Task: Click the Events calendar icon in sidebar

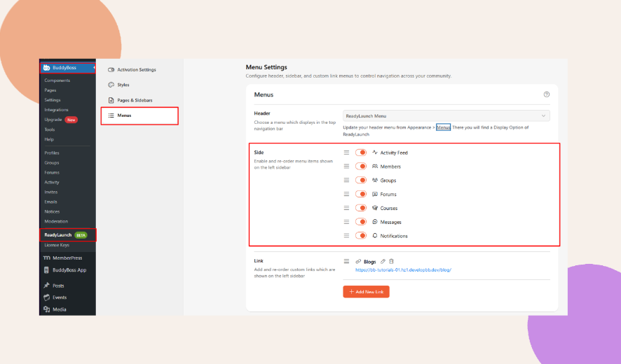Action: (x=46, y=297)
